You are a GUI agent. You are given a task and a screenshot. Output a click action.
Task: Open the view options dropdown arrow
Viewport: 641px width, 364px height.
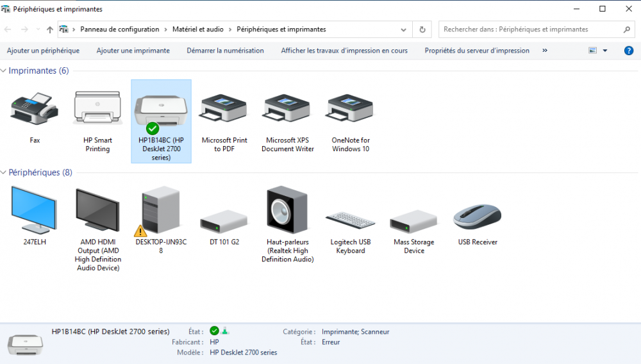(x=604, y=51)
